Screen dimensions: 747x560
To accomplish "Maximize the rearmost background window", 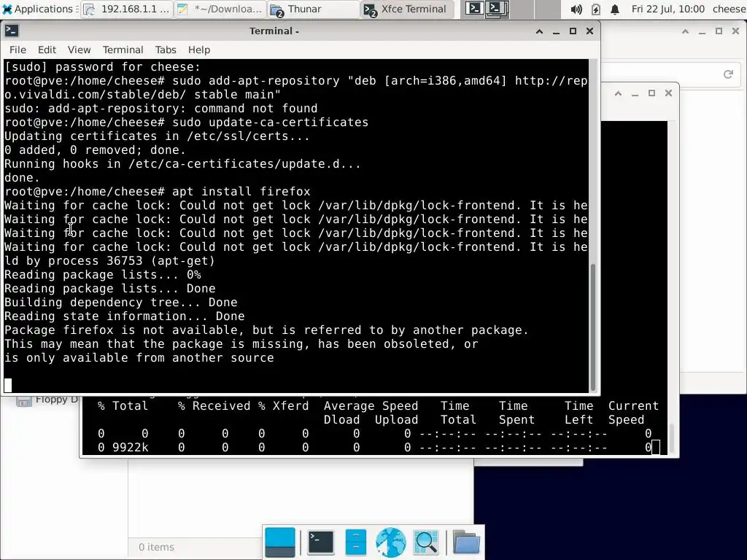I will coord(719,31).
